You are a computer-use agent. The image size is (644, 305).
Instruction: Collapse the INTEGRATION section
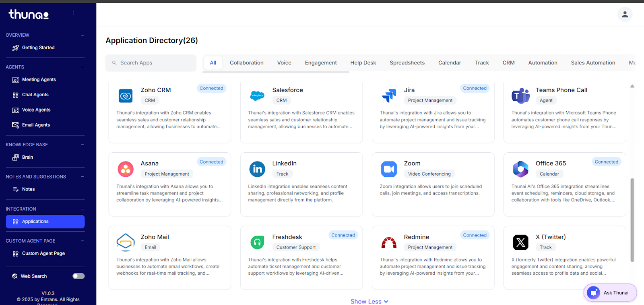point(82,209)
